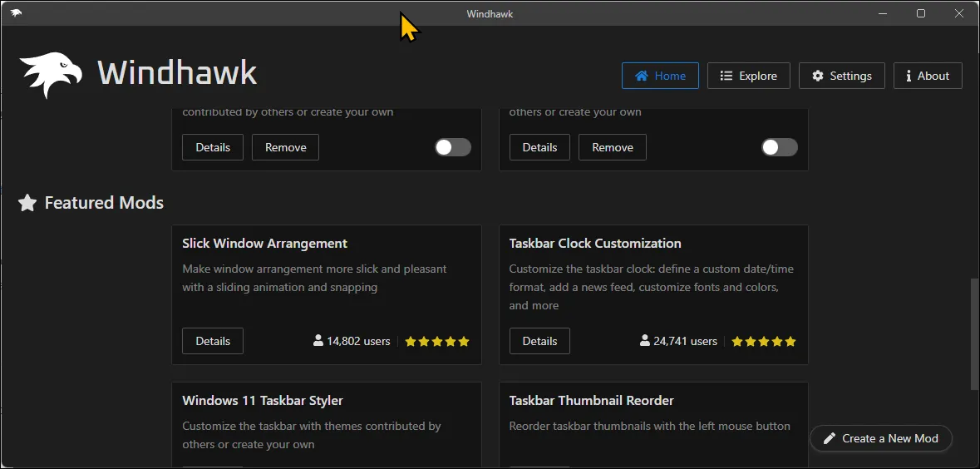Screen dimensions: 980x469
Task: Click the star rating of Taskbar Clock Customization
Action: (x=764, y=341)
